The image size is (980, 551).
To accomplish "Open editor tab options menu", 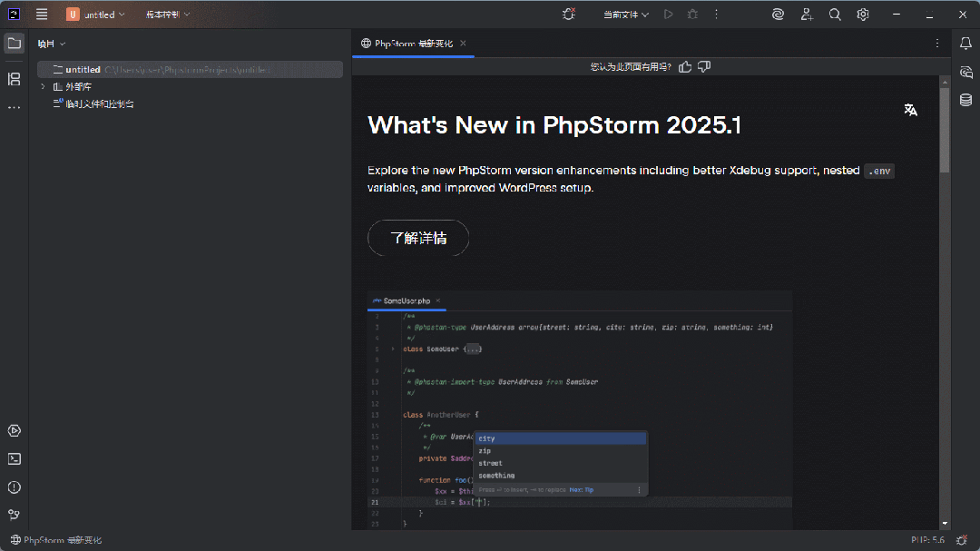I will [x=936, y=44].
